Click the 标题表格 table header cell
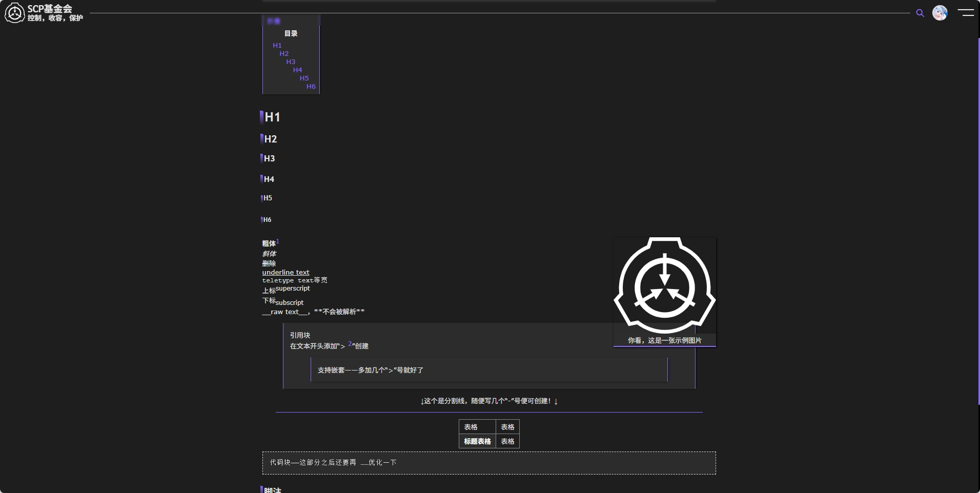This screenshot has width=980, height=493. [x=477, y=441]
